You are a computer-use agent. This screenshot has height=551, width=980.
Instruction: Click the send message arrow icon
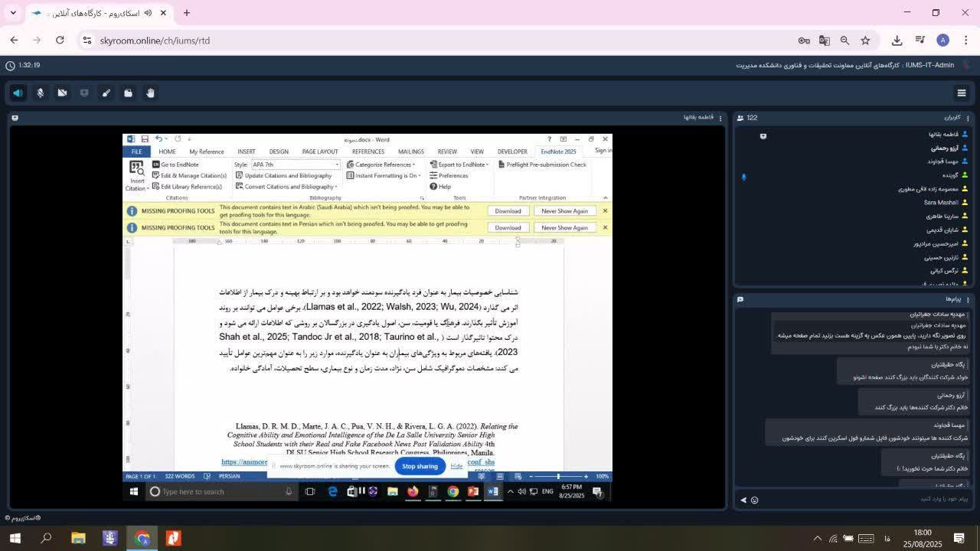click(743, 500)
